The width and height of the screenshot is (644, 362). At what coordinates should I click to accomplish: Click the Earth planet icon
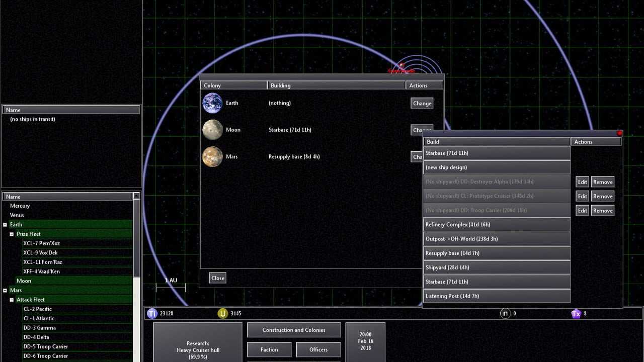[212, 103]
